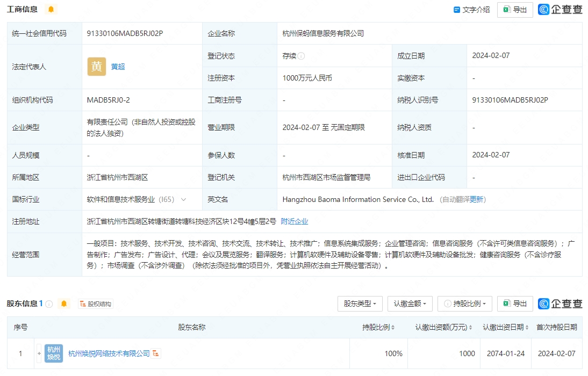588x376 pixels.
Task: Open 股权结构 equity structure button
Action: [x=96, y=304]
